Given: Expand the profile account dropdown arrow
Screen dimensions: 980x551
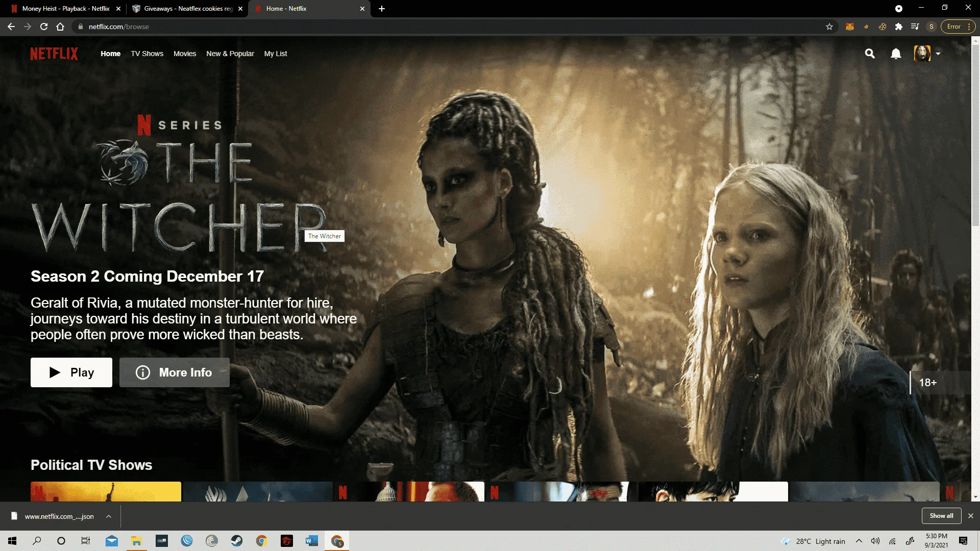Looking at the screenshot, I should pyautogui.click(x=938, y=54).
